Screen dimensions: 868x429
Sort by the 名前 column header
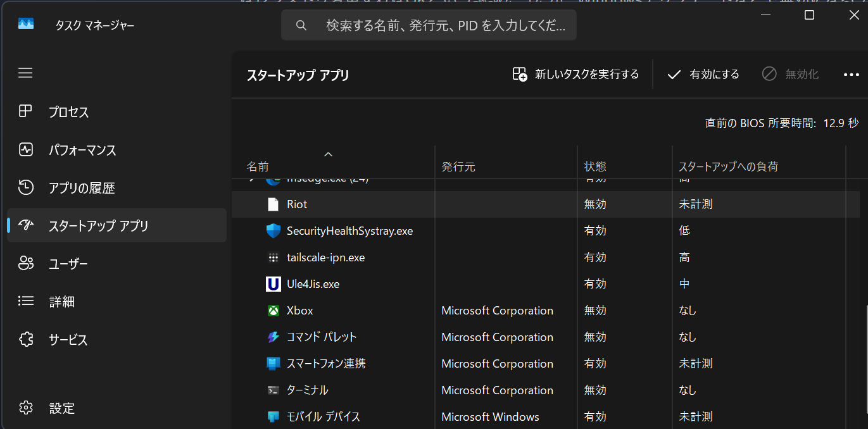tap(258, 167)
